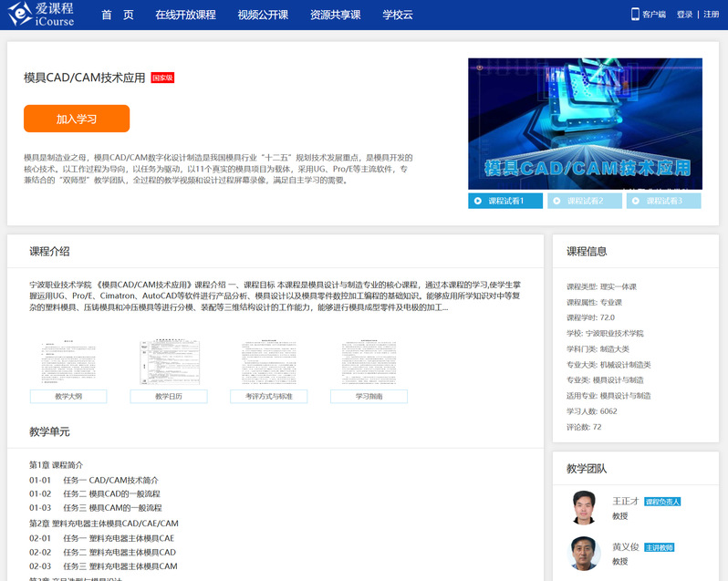Click the 教学团队 panel heading

(587, 469)
